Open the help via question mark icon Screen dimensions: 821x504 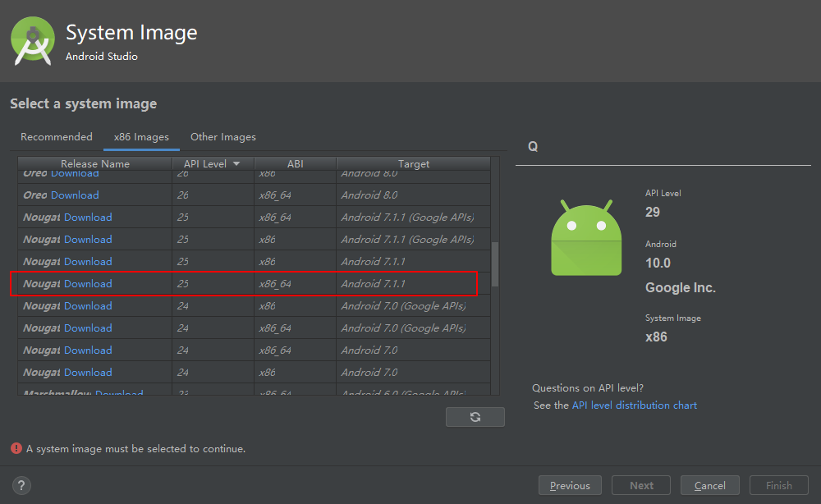tap(21, 485)
